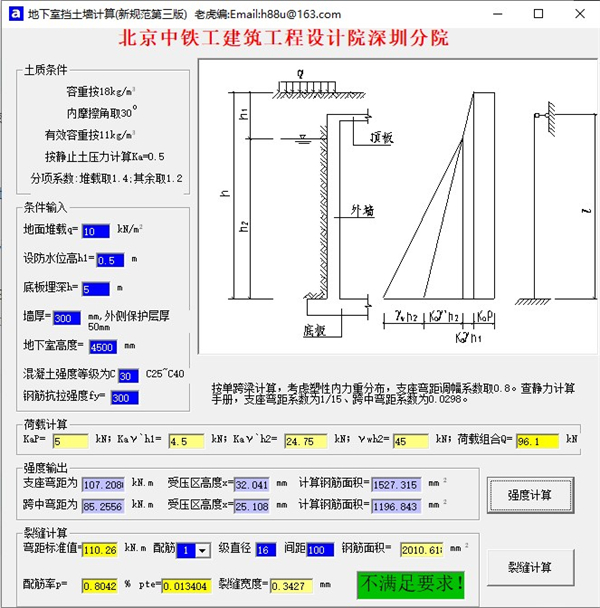Screen dimensions: 600x608
Task: Select the 设防水位高h1 input field
Action: (x=110, y=260)
